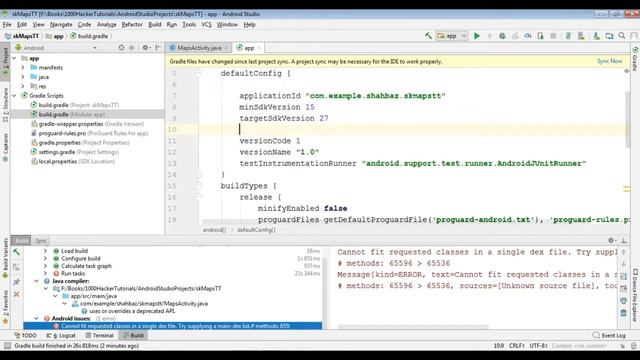The width and height of the screenshot is (640, 360).
Task: Open Build panel gear settings icon
Action: point(612,240)
